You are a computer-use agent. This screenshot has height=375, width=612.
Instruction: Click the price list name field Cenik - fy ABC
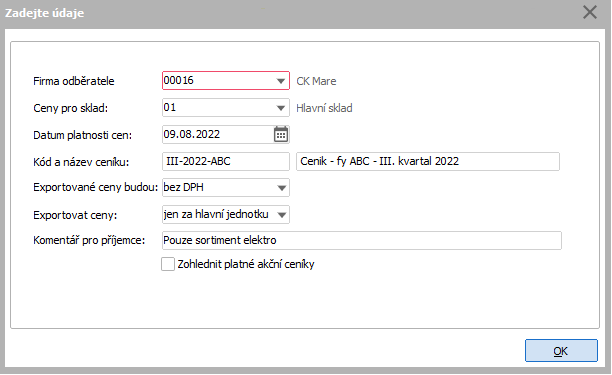[428, 161]
